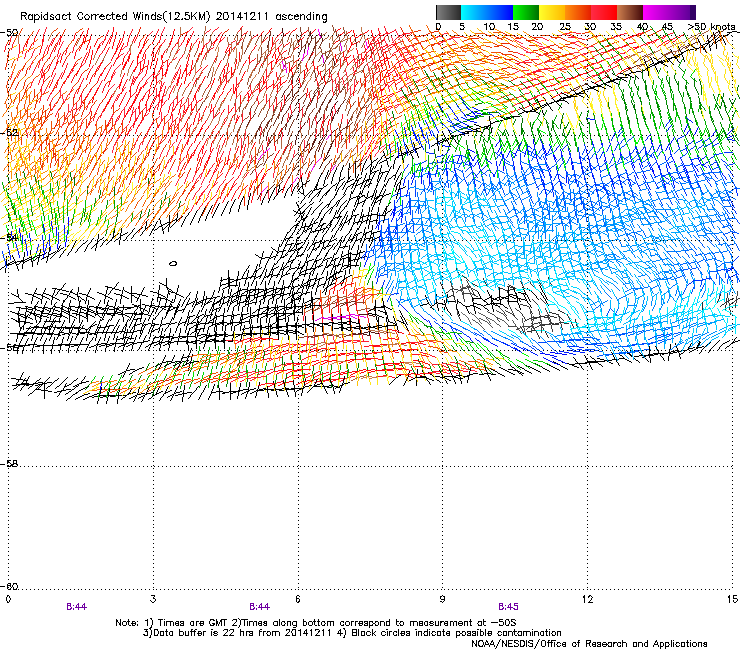The height and width of the screenshot is (650, 740).
Task: Click the red 30-35 knots color swatch
Action: click(604, 12)
